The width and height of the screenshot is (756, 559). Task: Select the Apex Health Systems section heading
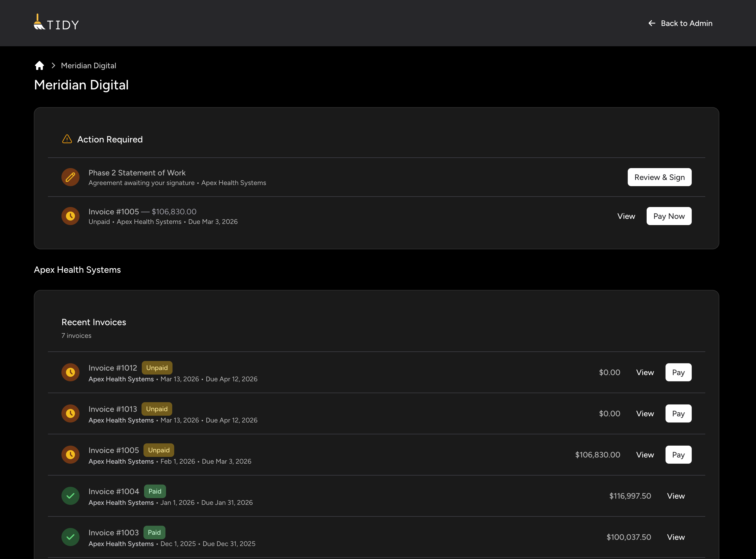(x=77, y=269)
